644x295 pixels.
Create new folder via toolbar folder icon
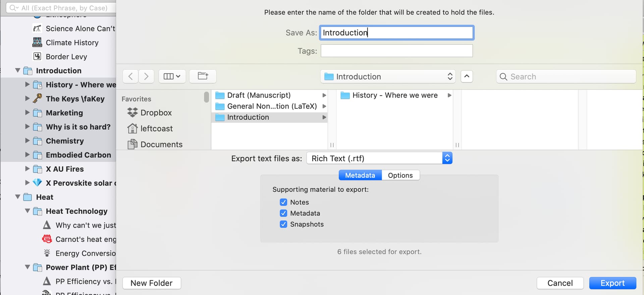(203, 76)
